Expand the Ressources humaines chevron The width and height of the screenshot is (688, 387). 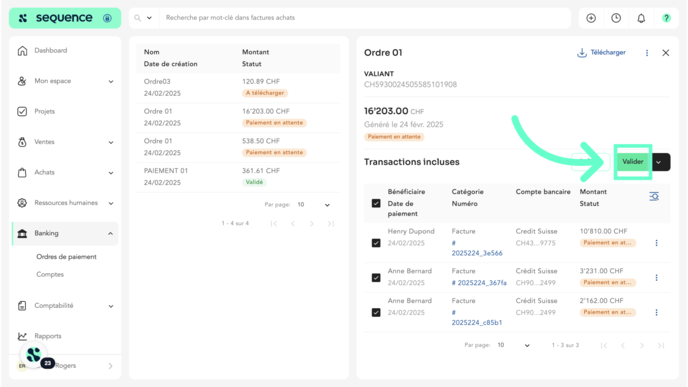[x=111, y=203]
